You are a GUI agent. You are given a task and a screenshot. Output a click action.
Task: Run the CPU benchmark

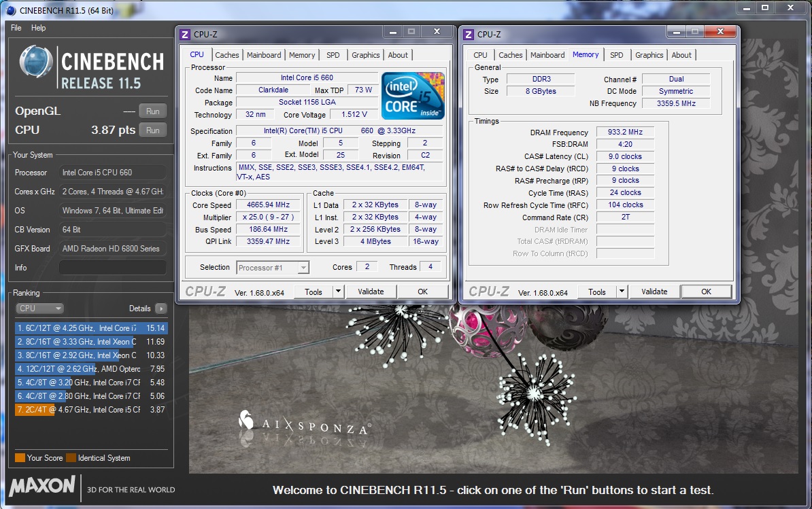[153, 130]
